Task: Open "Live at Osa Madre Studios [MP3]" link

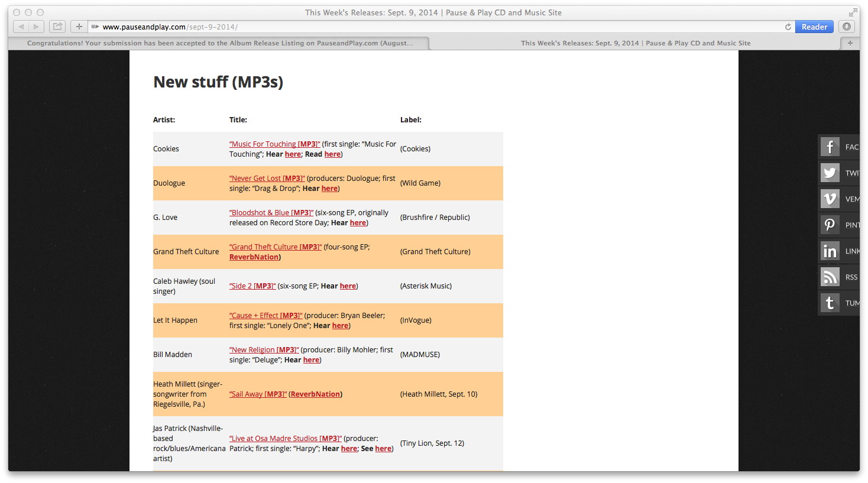Action: (x=286, y=438)
